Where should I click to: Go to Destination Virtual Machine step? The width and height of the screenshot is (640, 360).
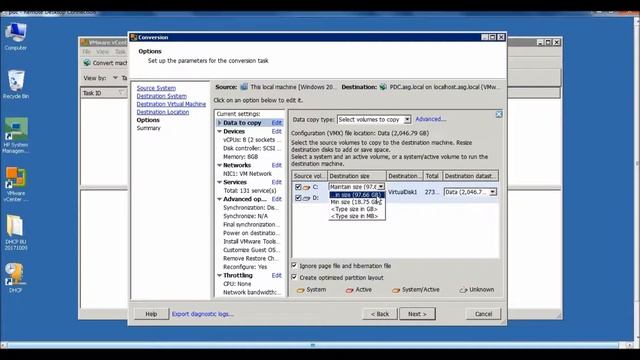point(171,104)
